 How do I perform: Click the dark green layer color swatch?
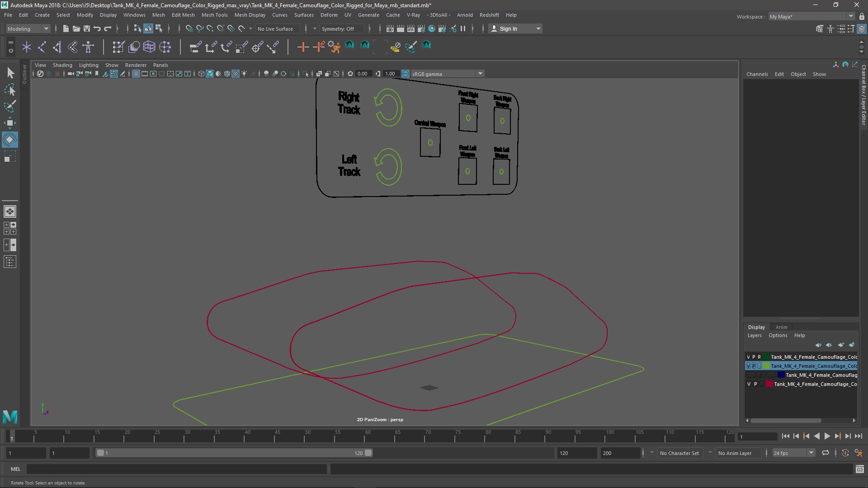tap(766, 357)
